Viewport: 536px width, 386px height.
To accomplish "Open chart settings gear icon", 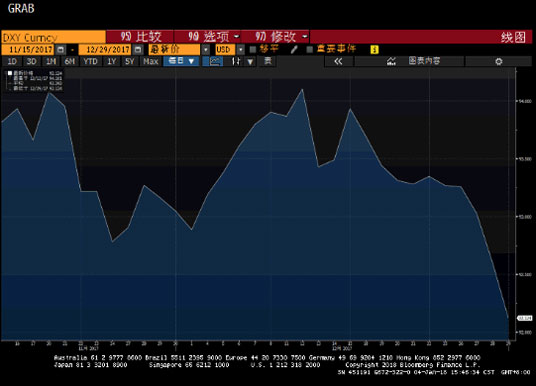I will (498, 62).
